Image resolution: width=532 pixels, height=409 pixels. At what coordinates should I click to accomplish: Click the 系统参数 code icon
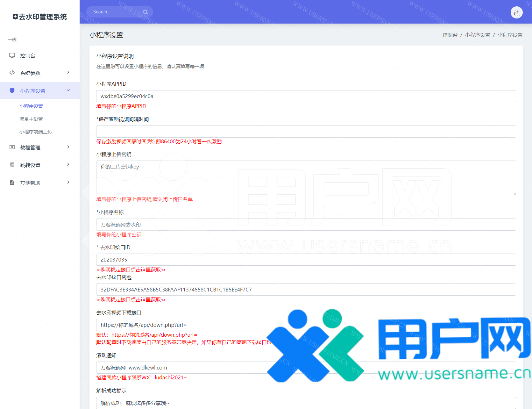[12, 73]
